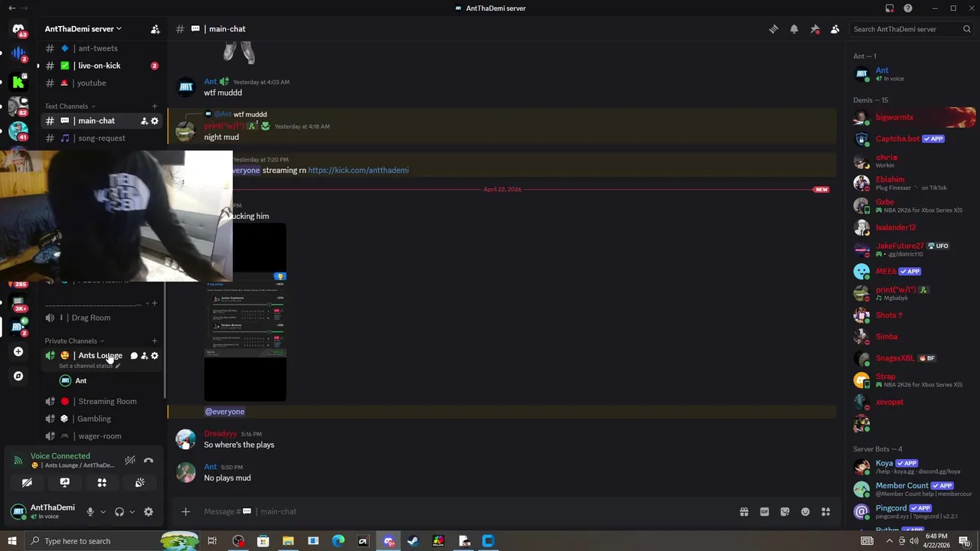Viewport: 980px width, 551px height.
Task: Toggle noise suppression in voice panel
Action: pos(130,460)
